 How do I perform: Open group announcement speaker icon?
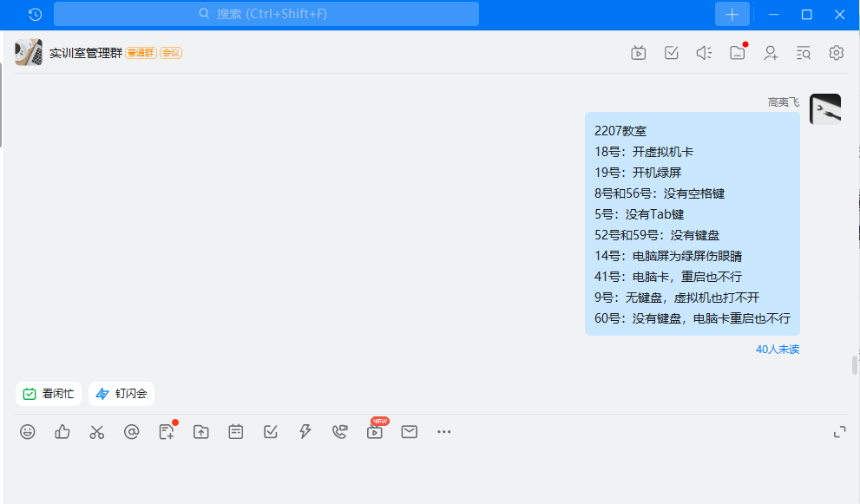click(704, 53)
